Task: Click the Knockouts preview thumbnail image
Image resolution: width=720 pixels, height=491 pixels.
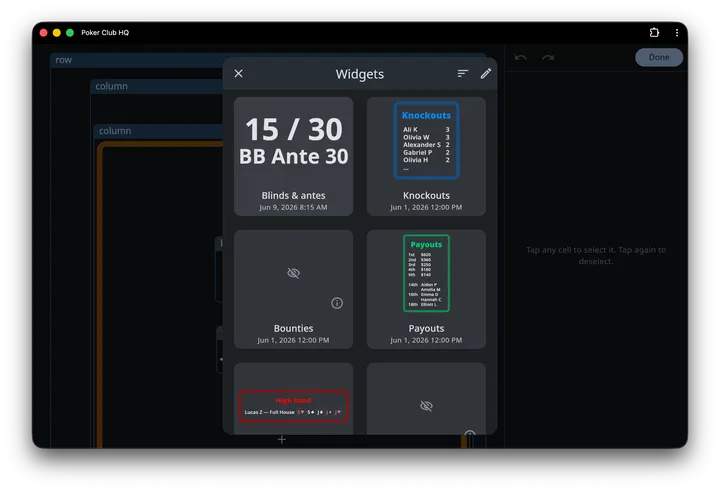Action: pos(426,140)
